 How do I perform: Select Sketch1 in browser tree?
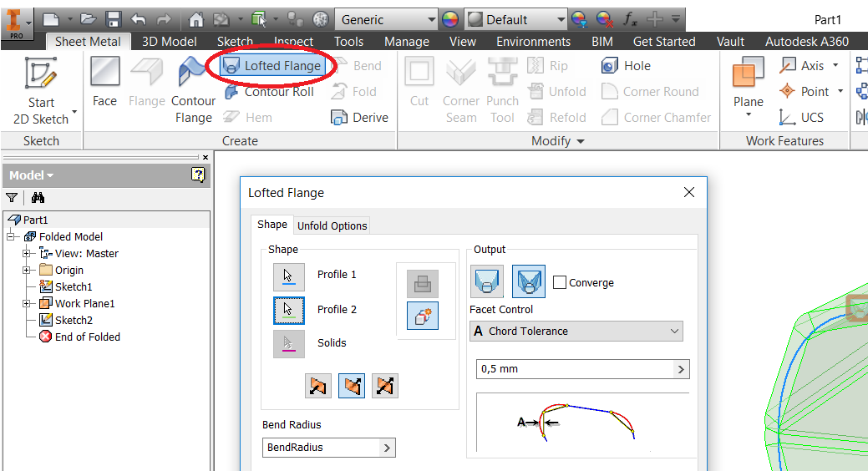point(66,286)
